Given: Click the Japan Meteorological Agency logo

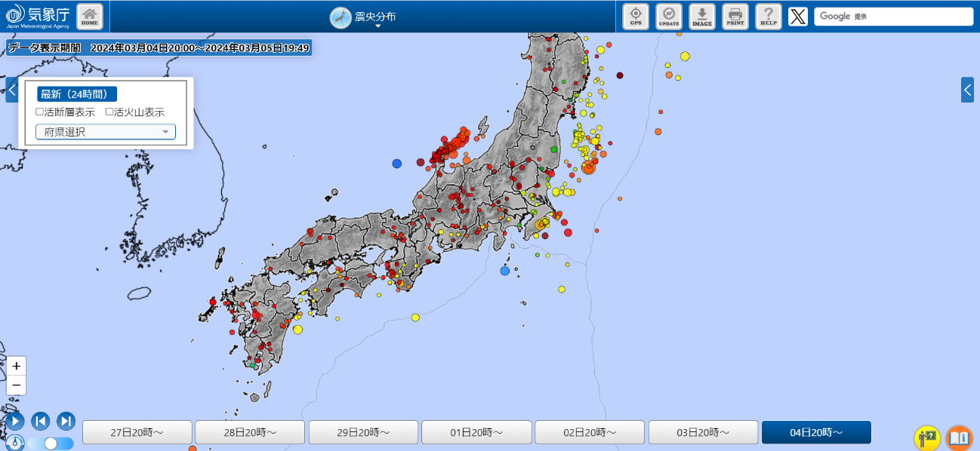Looking at the screenshot, I should pos(38,16).
